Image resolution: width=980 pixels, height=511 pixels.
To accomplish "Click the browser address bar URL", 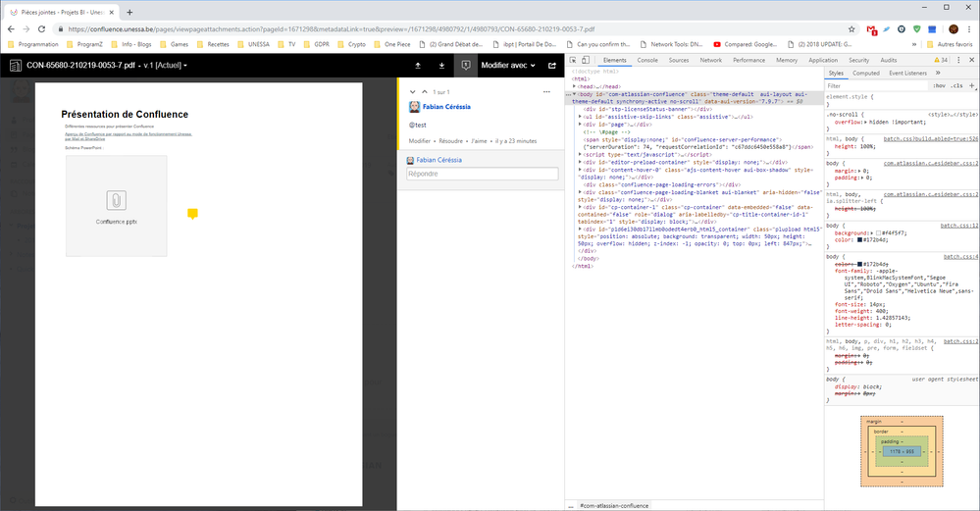I will point(332,28).
